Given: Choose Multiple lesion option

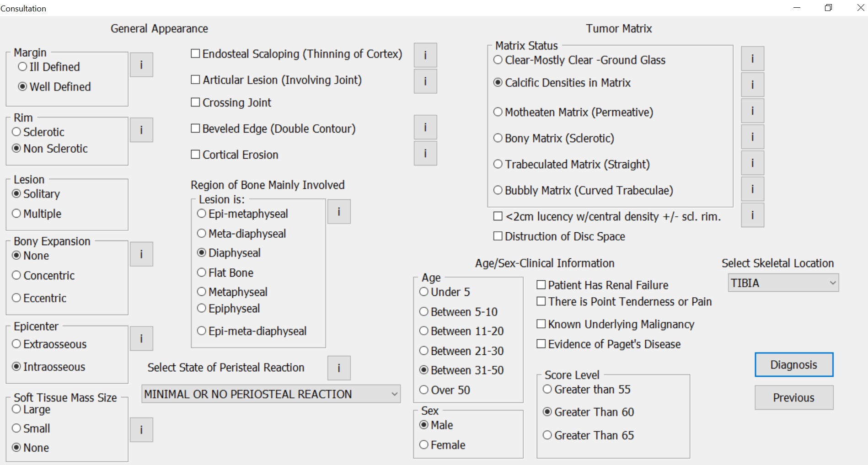Looking at the screenshot, I should [x=37, y=214].
